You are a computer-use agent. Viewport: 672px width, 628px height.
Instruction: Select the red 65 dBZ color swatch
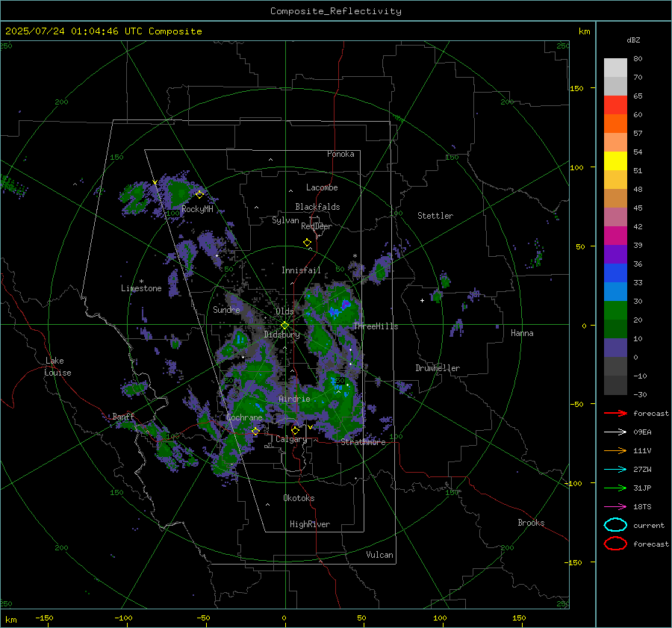tap(615, 105)
